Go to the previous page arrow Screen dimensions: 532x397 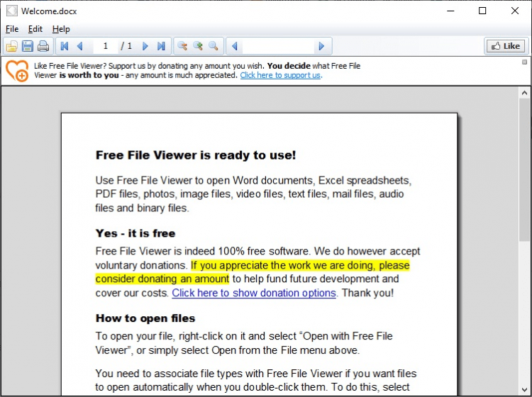tap(80, 46)
